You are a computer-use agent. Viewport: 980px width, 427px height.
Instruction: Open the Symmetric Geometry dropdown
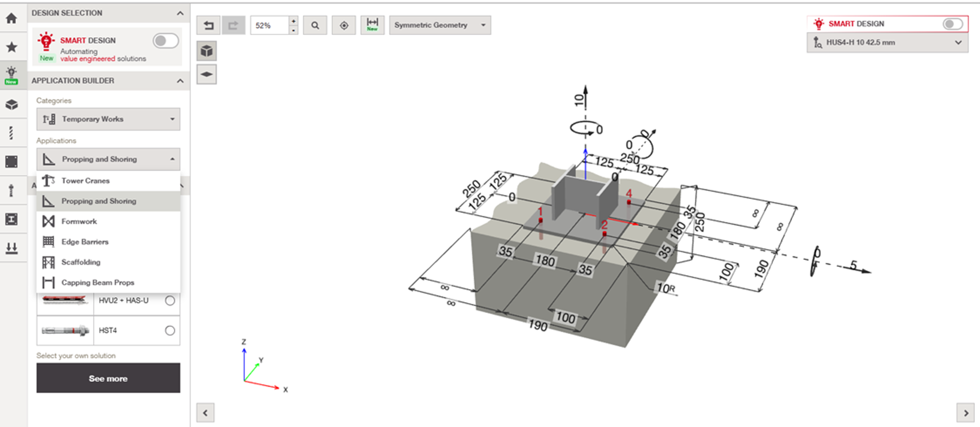pos(440,25)
